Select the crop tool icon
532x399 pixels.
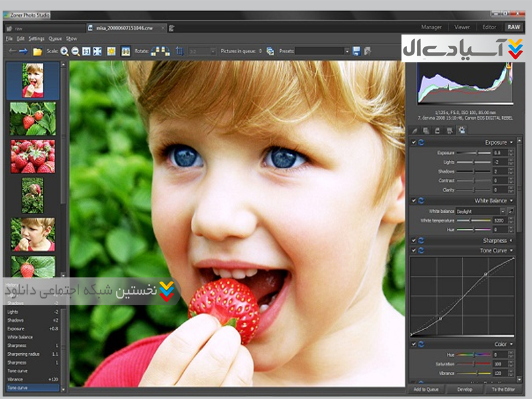180,51
